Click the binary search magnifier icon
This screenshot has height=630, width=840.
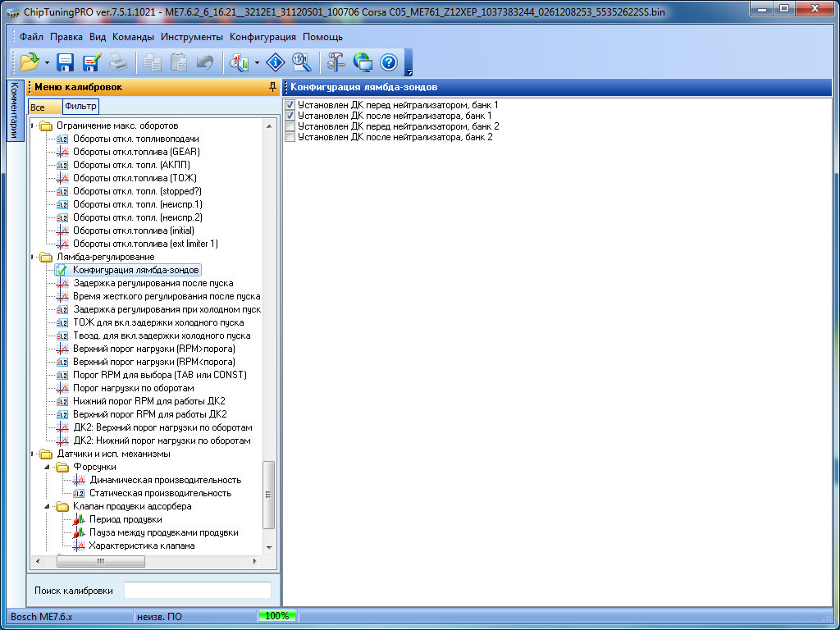[301, 62]
